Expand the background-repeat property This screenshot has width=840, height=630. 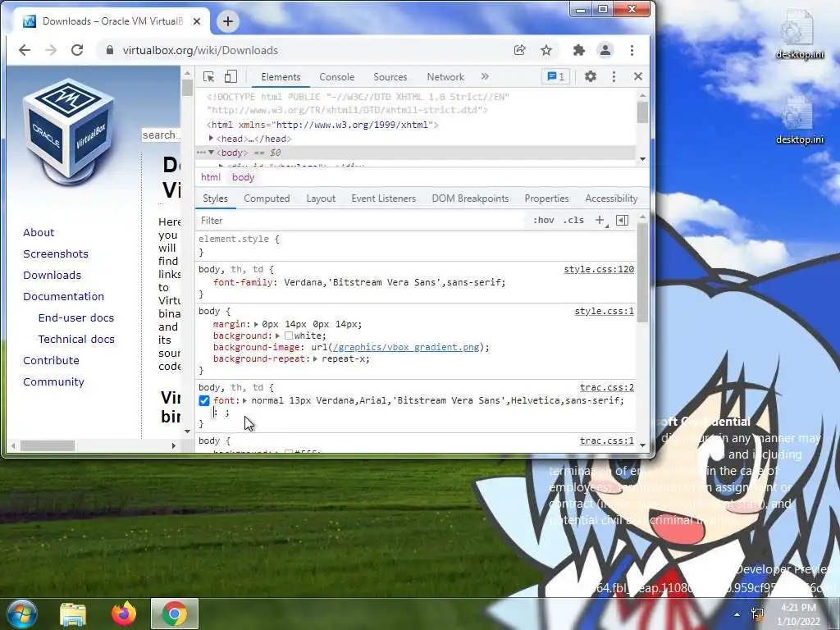click(x=315, y=359)
